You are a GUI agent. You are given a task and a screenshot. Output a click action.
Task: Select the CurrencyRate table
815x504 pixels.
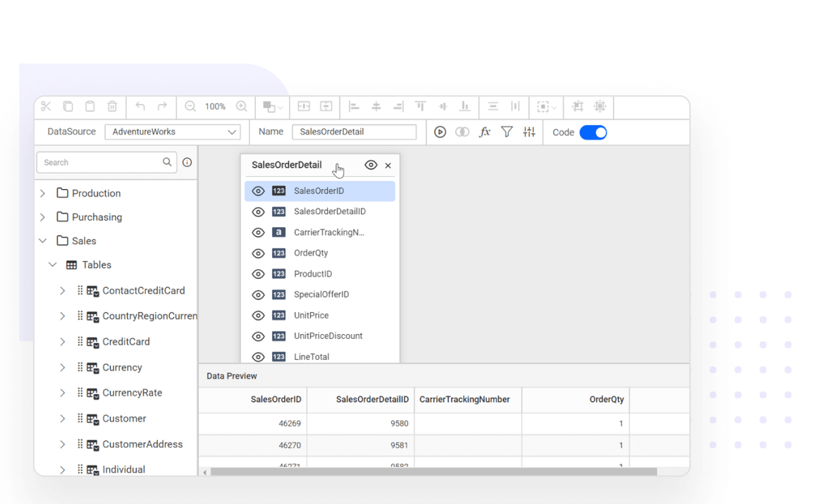132,393
